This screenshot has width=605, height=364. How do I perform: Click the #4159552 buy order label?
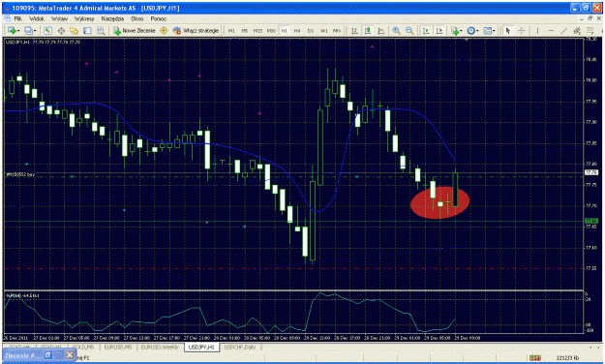20,174
